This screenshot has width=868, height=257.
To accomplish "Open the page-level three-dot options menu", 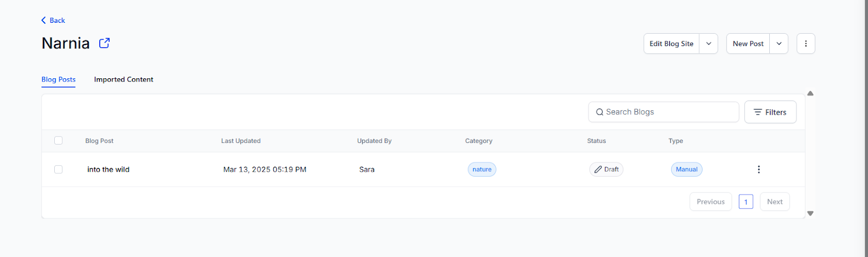I will (x=806, y=43).
